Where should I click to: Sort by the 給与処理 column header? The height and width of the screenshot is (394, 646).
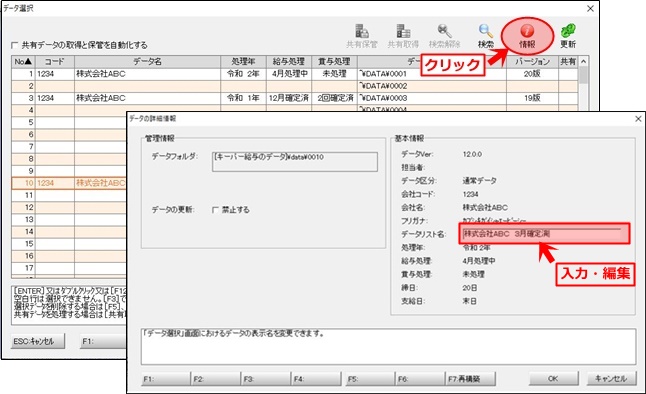(x=289, y=62)
